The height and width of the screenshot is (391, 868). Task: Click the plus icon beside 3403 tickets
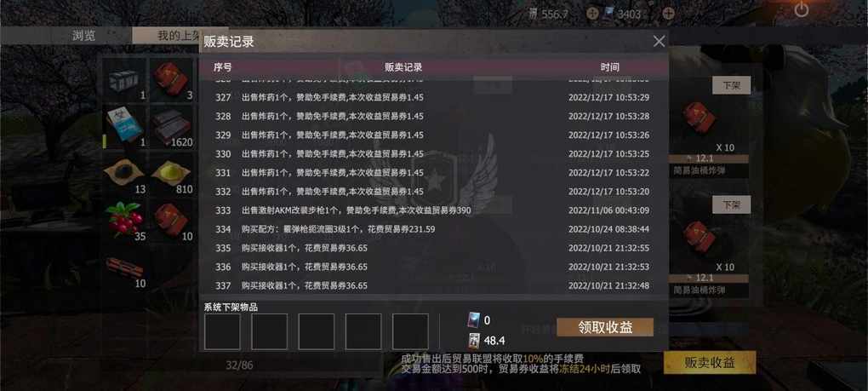tap(668, 14)
